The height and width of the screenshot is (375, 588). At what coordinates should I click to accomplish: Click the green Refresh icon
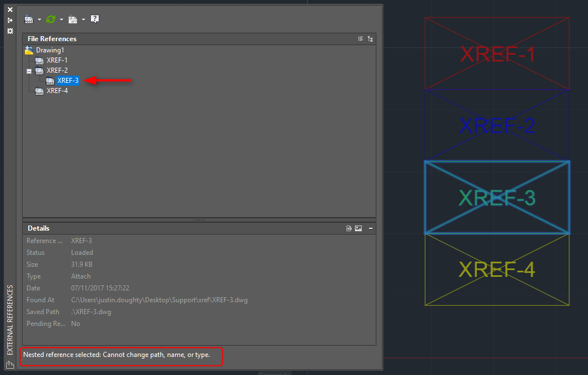[51, 19]
